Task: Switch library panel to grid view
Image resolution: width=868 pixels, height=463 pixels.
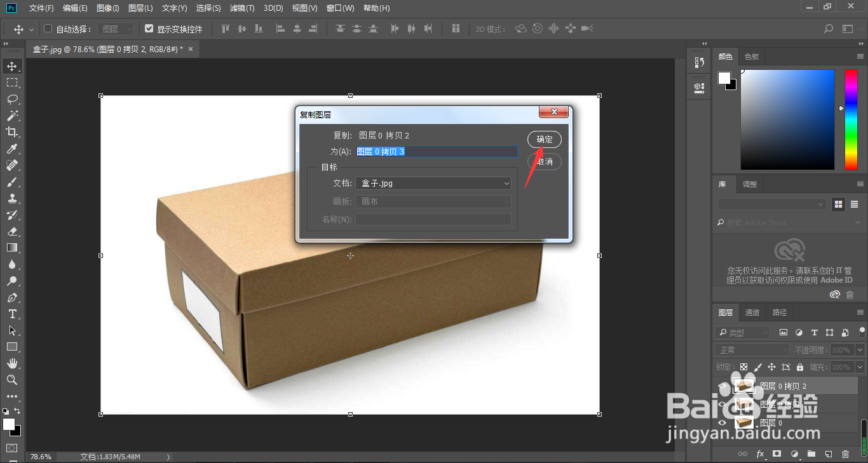Action: pos(839,205)
